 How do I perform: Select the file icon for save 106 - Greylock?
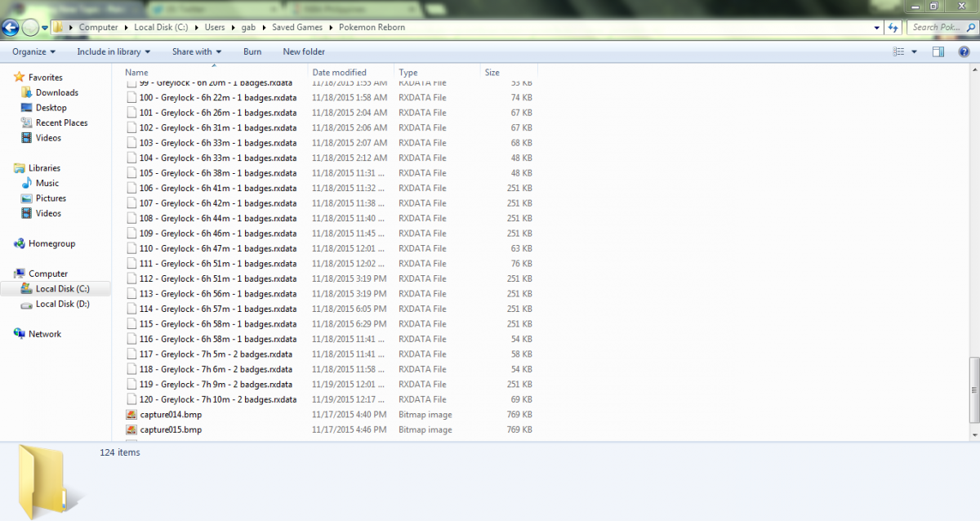[131, 188]
